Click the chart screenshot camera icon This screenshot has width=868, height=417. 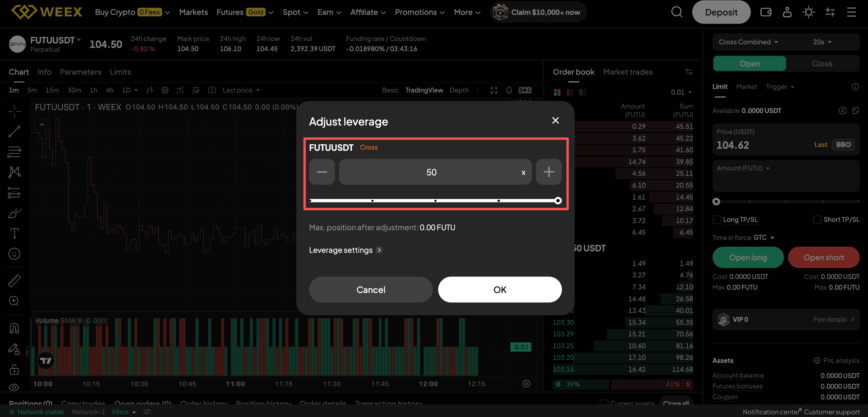click(212, 90)
